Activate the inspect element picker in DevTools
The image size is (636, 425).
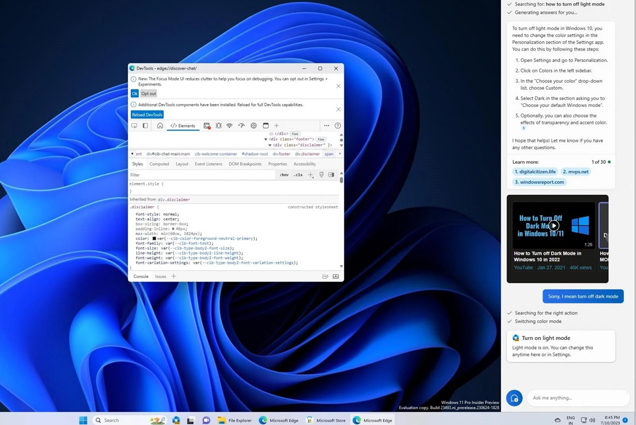tap(134, 126)
